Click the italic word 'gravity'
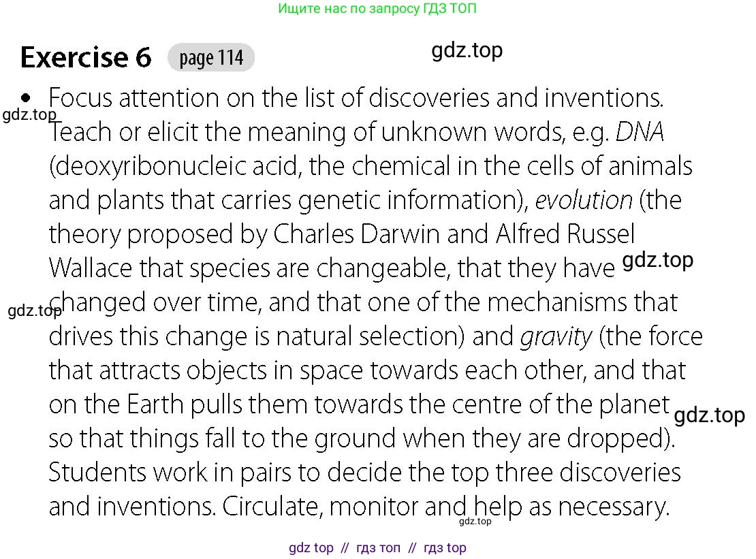756x559 pixels. 556,336
